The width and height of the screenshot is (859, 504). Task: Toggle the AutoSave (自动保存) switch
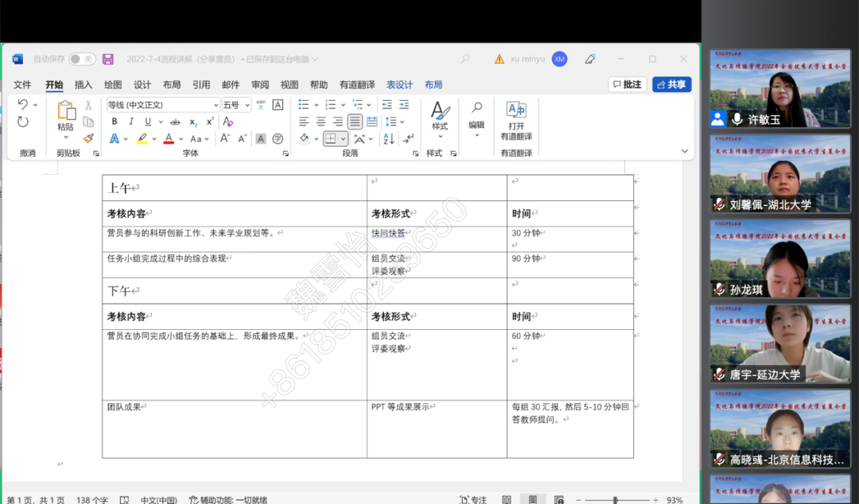pyautogui.click(x=81, y=59)
